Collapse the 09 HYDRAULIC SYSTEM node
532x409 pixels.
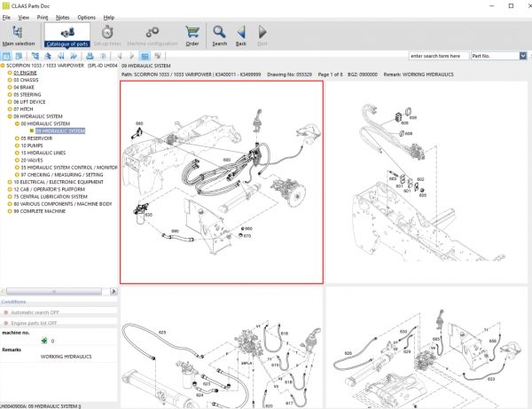[10, 116]
